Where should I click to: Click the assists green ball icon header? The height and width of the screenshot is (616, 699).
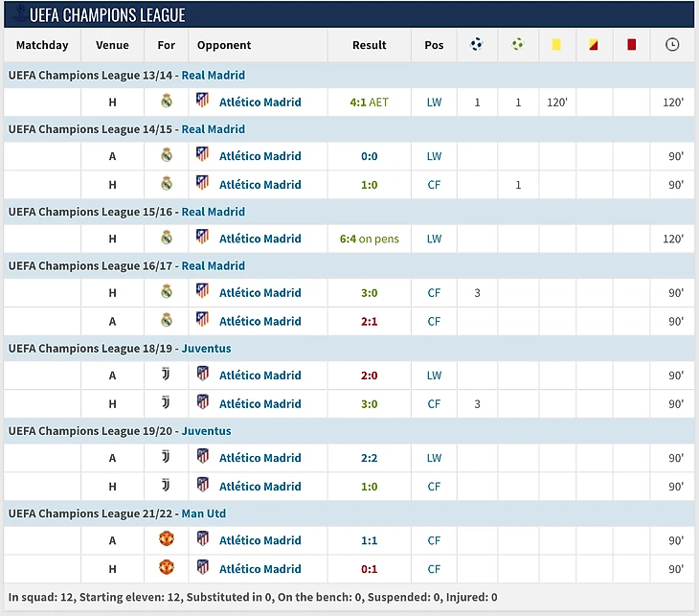pyautogui.click(x=518, y=44)
